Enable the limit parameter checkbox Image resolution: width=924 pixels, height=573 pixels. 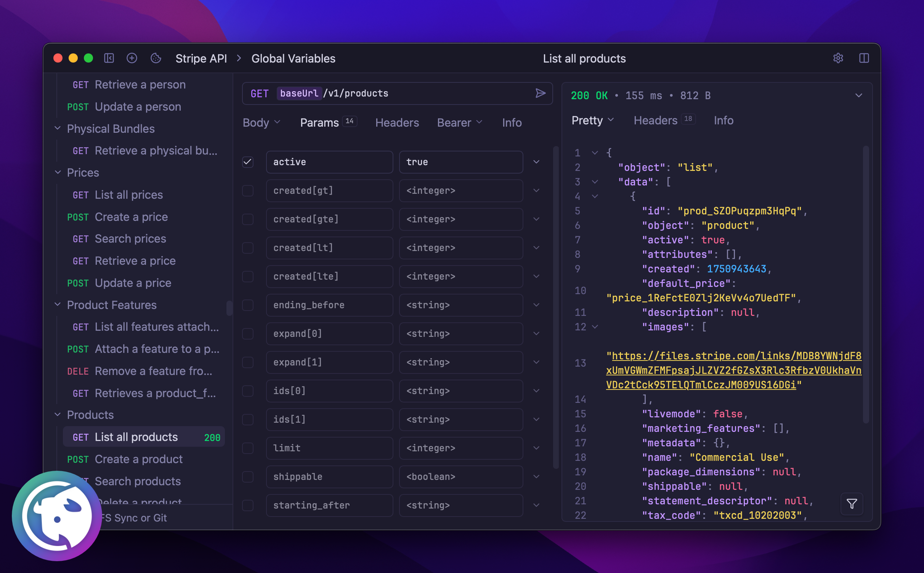[x=248, y=448]
